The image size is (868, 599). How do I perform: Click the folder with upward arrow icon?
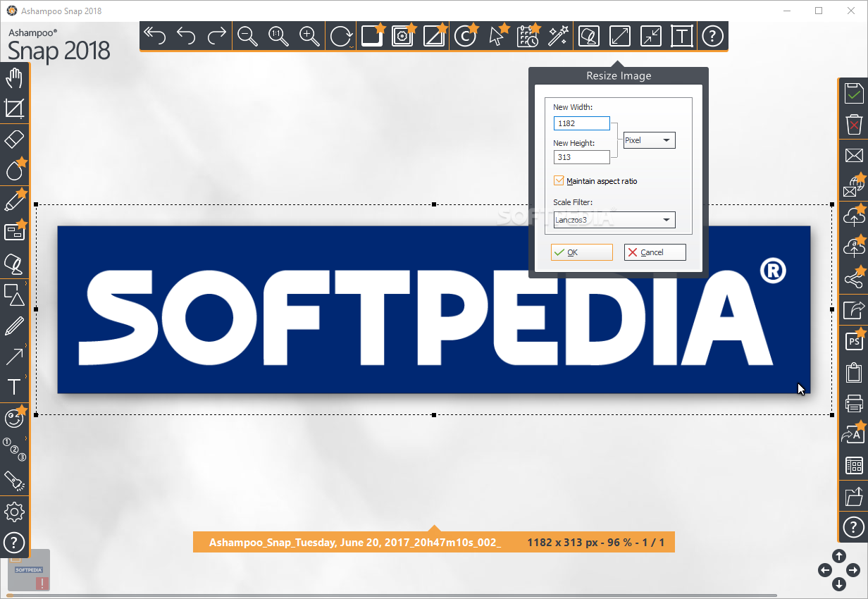click(x=854, y=497)
